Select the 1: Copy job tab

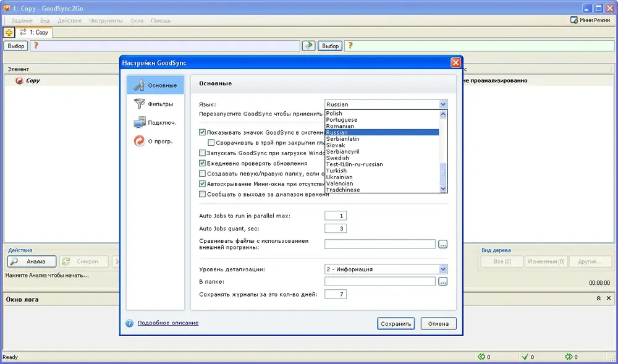click(34, 32)
